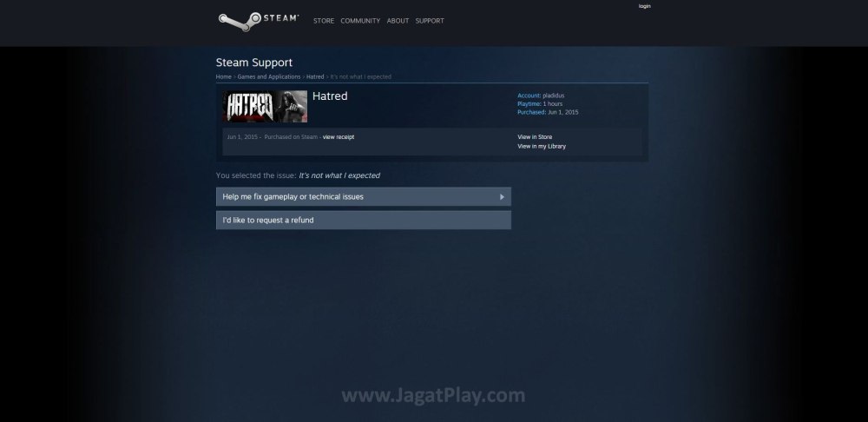
Task: Open Hatred breadcrumb link
Action: 315,77
